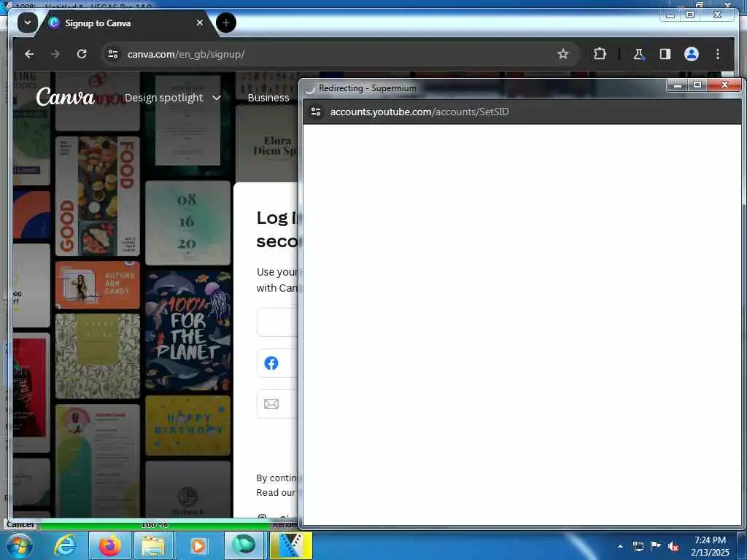Open the Business menu item
Image resolution: width=747 pixels, height=560 pixels.
(x=268, y=98)
